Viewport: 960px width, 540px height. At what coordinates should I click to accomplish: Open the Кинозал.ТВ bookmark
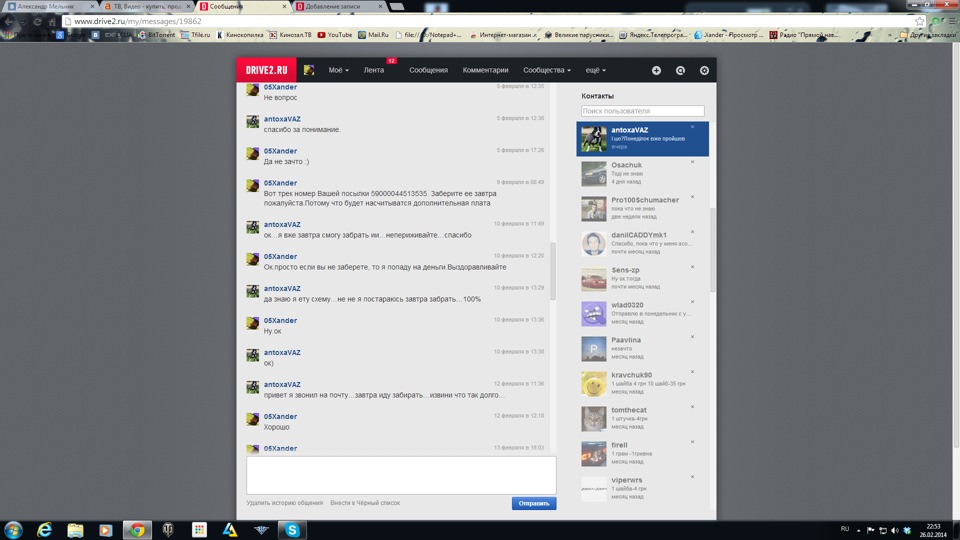290,35
